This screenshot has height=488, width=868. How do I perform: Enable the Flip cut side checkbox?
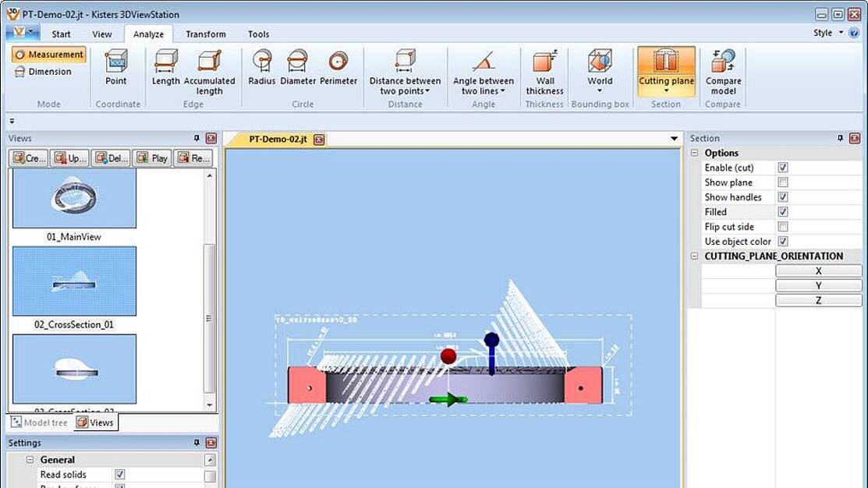[x=783, y=226]
